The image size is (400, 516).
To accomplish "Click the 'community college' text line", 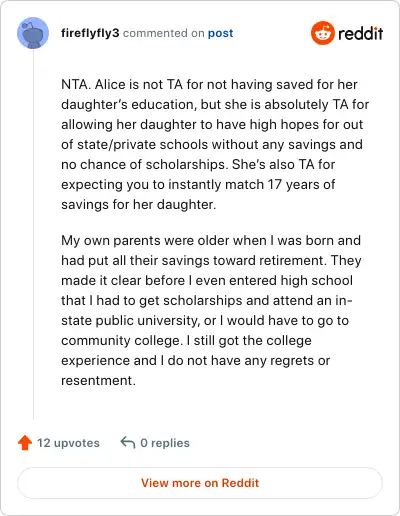I will click(186, 341).
